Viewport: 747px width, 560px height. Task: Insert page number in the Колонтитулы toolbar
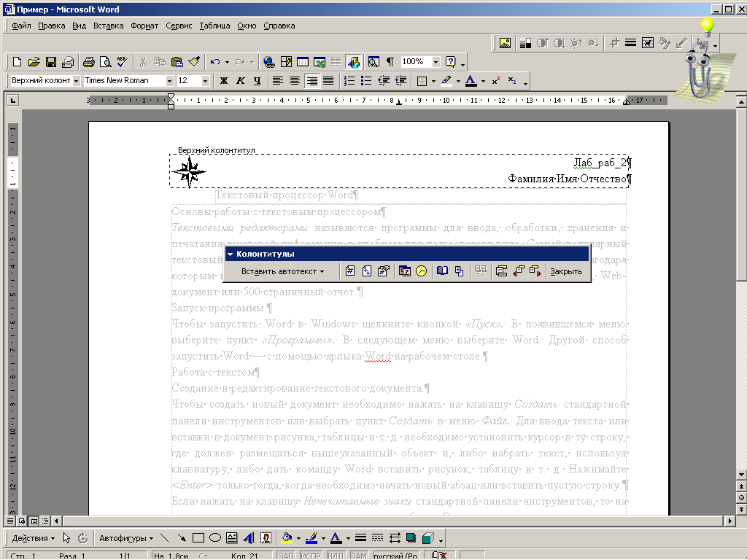pyautogui.click(x=350, y=271)
